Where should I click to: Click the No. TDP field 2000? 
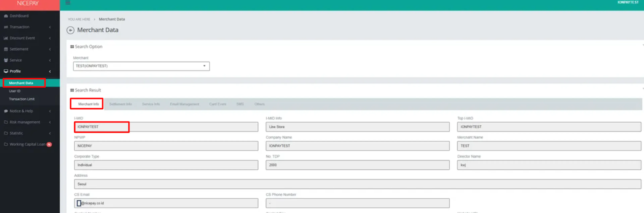[358, 165]
